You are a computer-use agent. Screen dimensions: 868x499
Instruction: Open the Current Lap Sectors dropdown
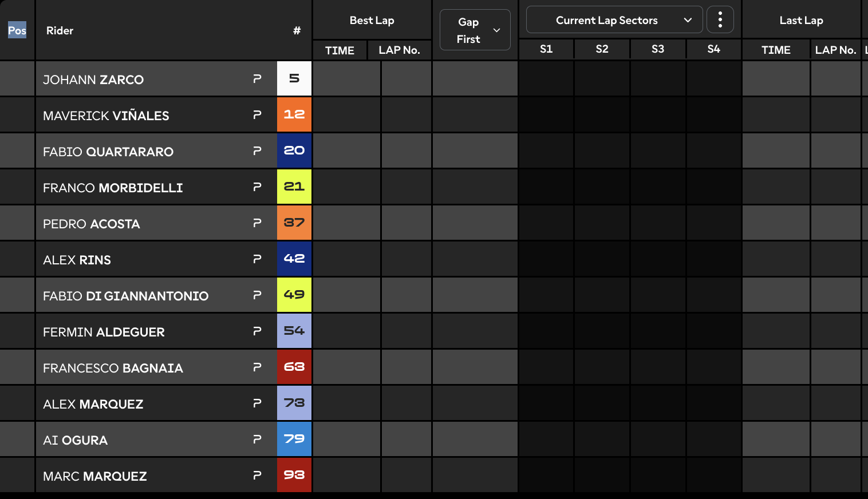(x=614, y=20)
